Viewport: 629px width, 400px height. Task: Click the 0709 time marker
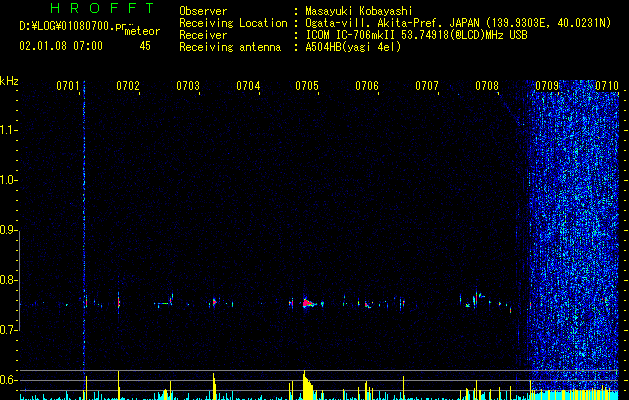tap(547, 86)
